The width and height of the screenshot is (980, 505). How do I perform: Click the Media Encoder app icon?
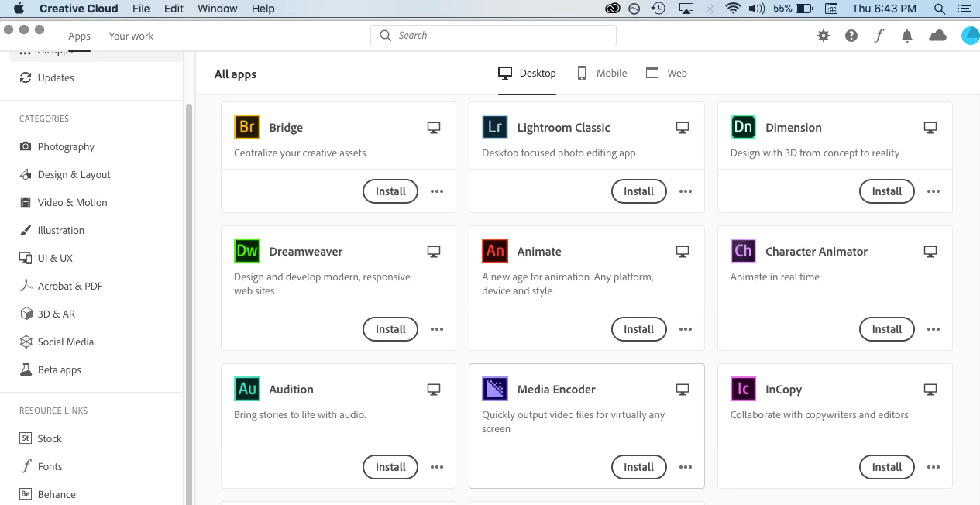495,389
